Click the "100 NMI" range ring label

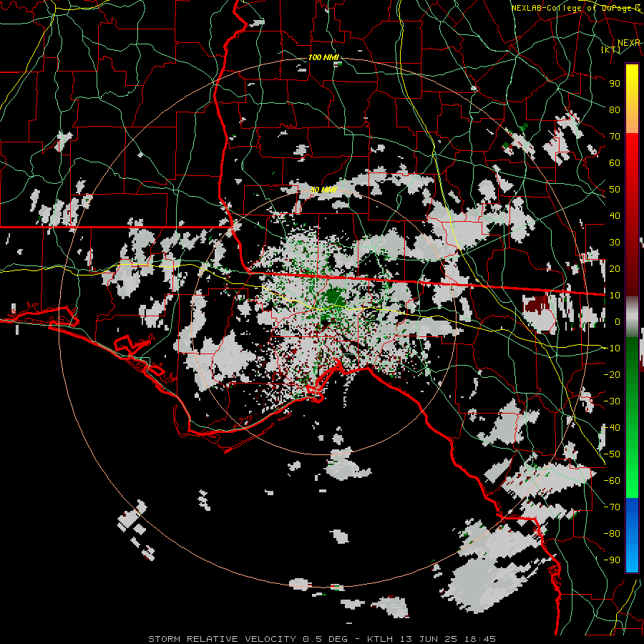pos(323,57)
